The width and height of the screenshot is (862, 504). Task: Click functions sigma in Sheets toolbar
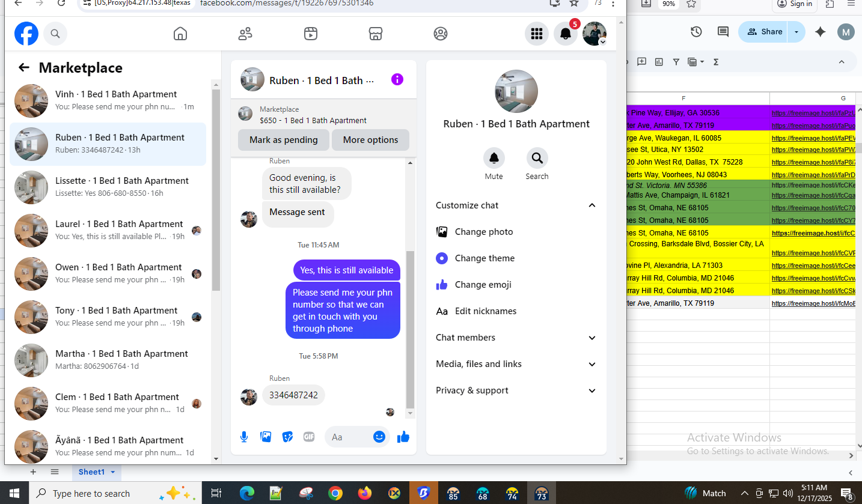(716, 61)
